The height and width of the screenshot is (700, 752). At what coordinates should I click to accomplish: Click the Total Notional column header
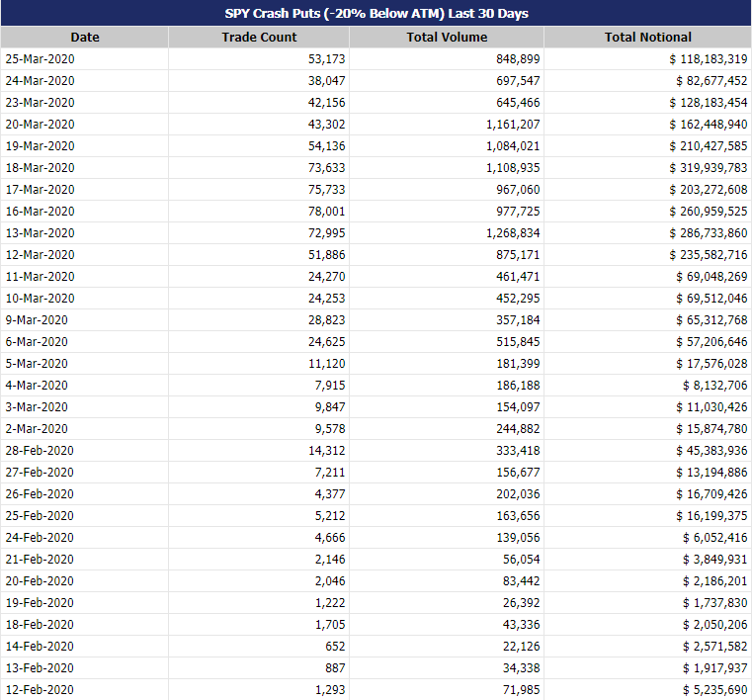click(x=647, y=37)
